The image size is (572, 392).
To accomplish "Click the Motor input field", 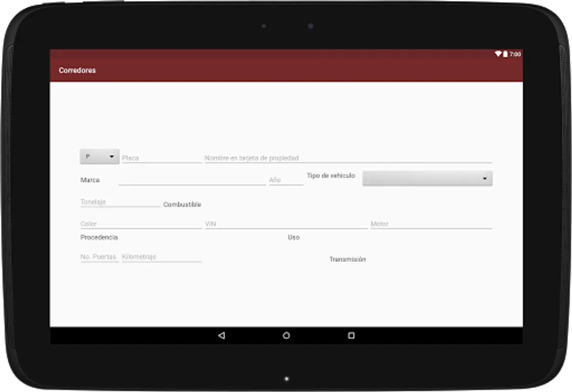I will pos(431,223).
